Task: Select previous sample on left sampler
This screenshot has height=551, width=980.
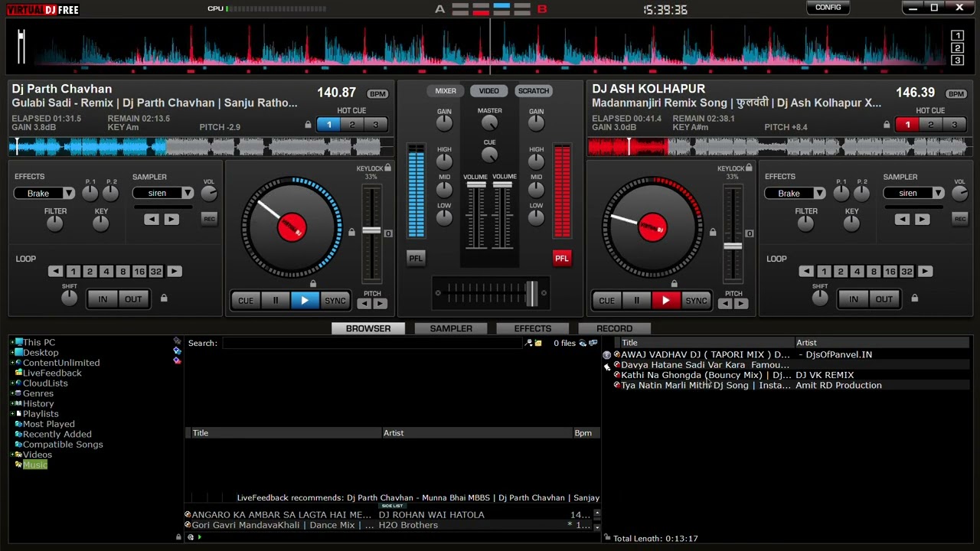Action: 152,220
